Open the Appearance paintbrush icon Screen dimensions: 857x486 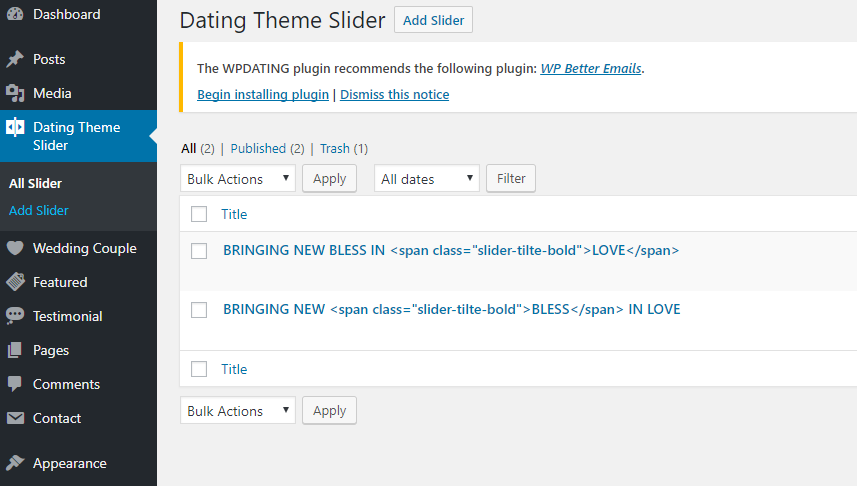click(x=15, y=463)
